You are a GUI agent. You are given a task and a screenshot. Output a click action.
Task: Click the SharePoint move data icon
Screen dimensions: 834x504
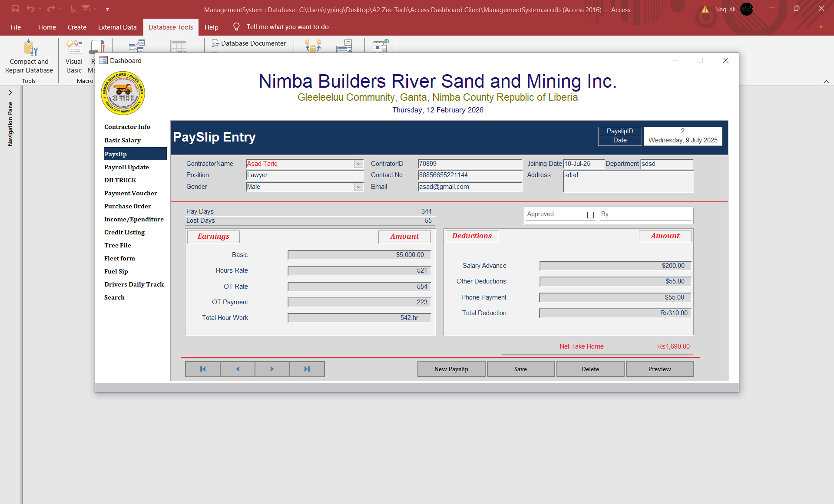click(x=344, y=46)
